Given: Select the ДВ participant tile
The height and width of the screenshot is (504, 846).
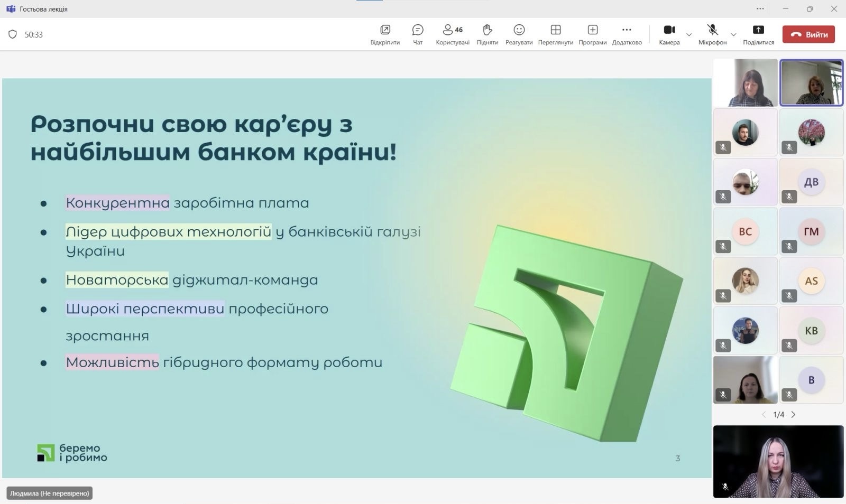Looking at the screenshot, I should (811, 182).
